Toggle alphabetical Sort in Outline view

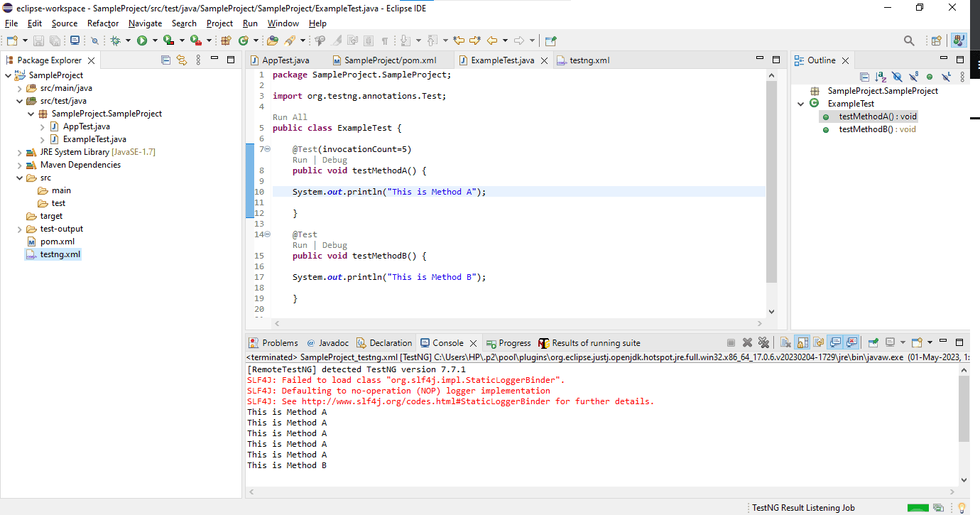[x=881, y=77]
